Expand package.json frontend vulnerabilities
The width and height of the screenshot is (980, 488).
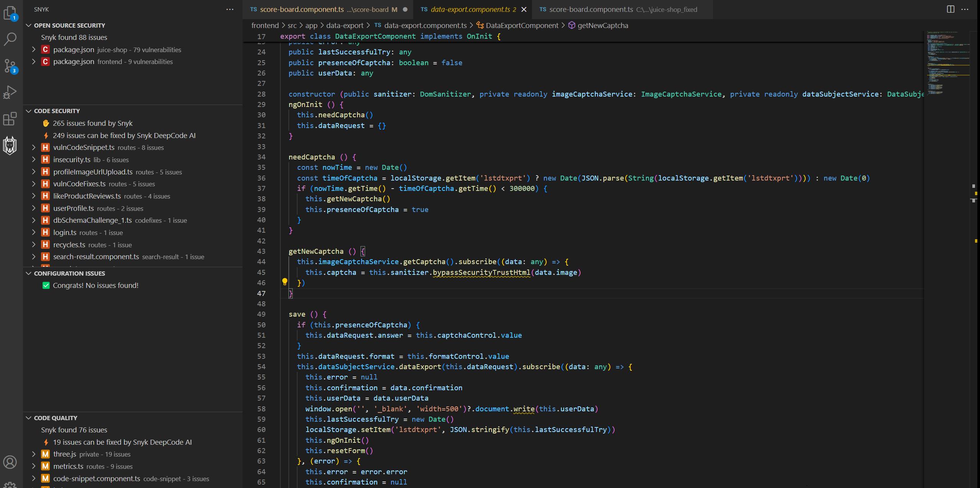34,61
